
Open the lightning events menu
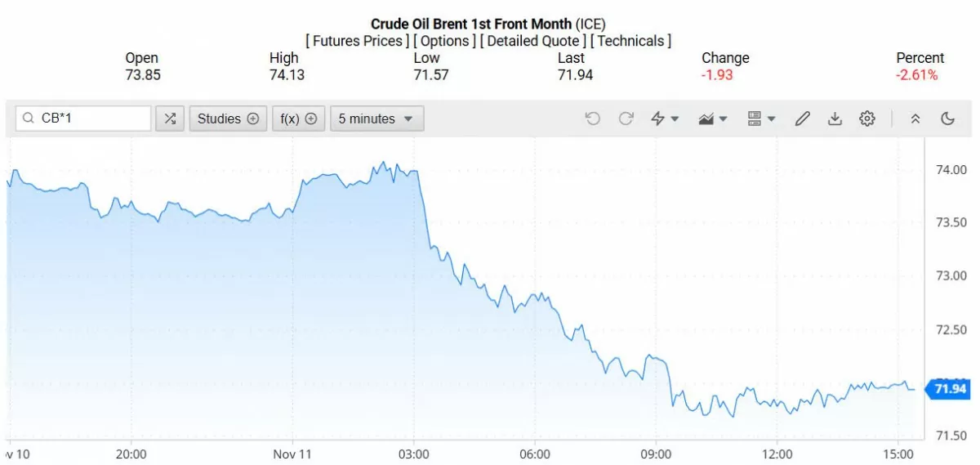[665, 118]
